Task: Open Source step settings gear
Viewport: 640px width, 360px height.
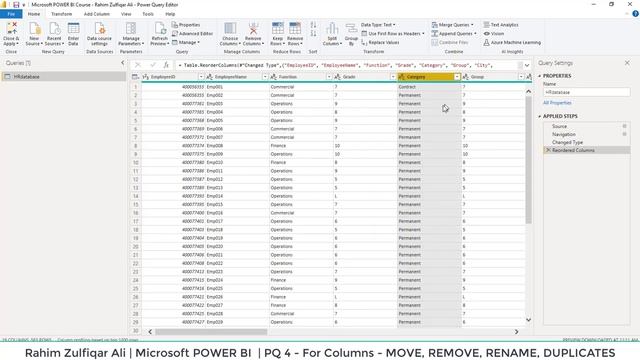Action: pos(624,126)
